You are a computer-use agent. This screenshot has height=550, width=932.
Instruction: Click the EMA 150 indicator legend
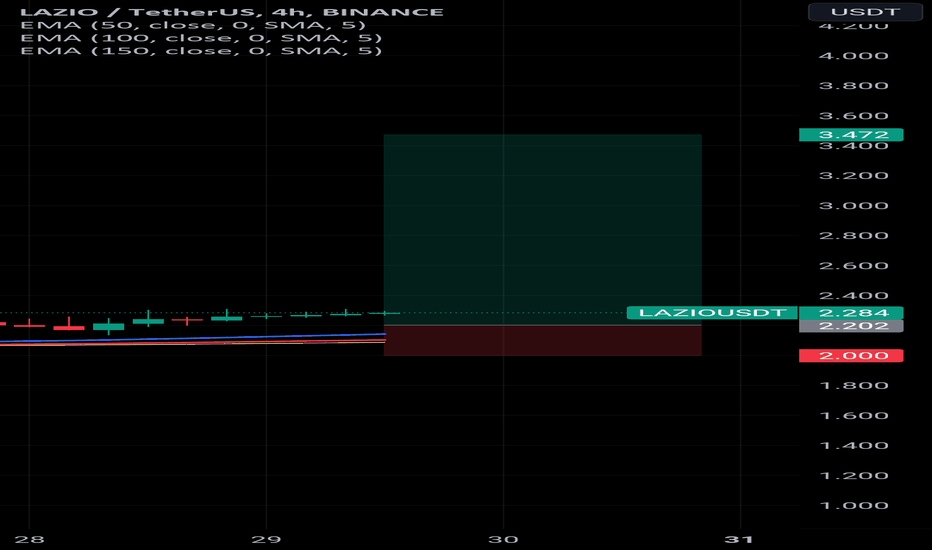coord(201,51)
